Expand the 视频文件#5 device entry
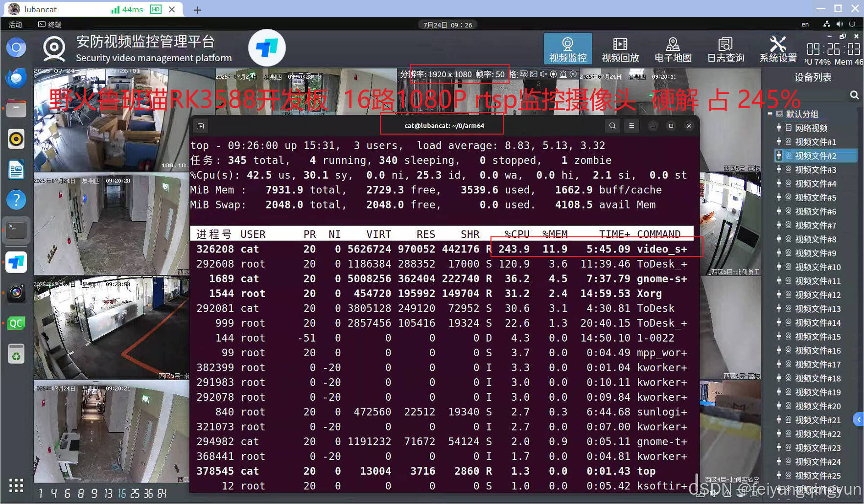The image size is (864, 504). click(x=780, y=198)
